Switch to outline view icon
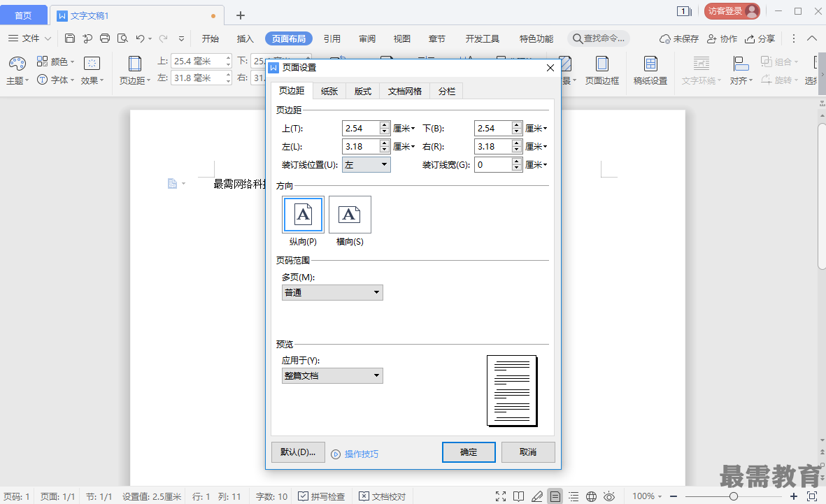Screen dimensions: 826x504 click(x=574, y=496)
